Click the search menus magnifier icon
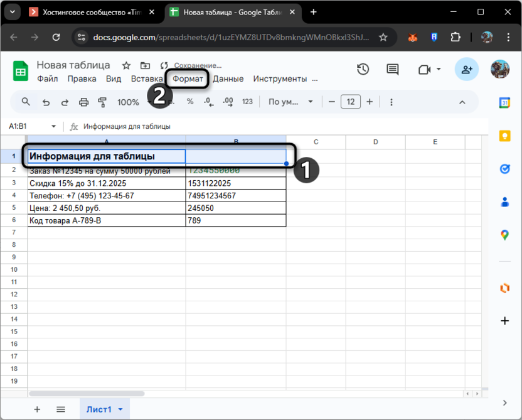Image resolution: width=522 pixels, height=420 pixels. tap(26, 102)
